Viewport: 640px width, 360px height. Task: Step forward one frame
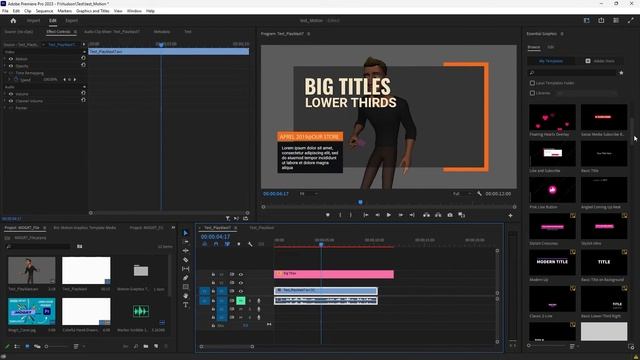(401, 215)
